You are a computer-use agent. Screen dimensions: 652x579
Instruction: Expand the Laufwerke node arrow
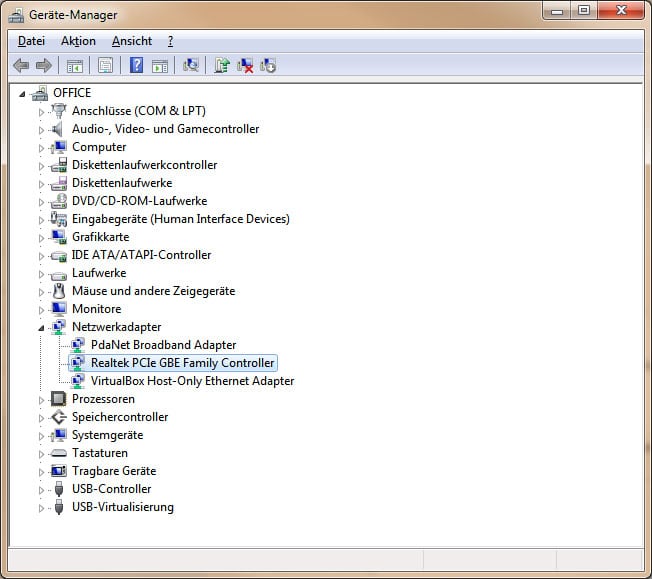(41, 274)
